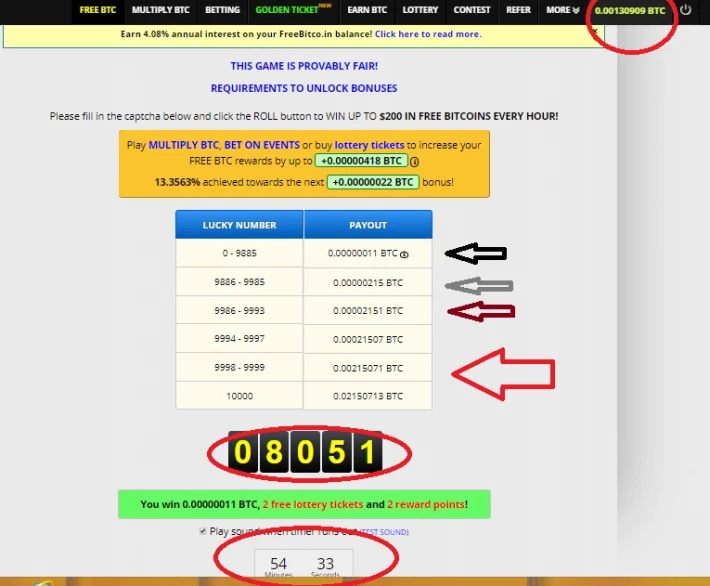Follow the lottery tickets link in orange box
The height and width of the screenshot is (586, 710).
[369, 145]
